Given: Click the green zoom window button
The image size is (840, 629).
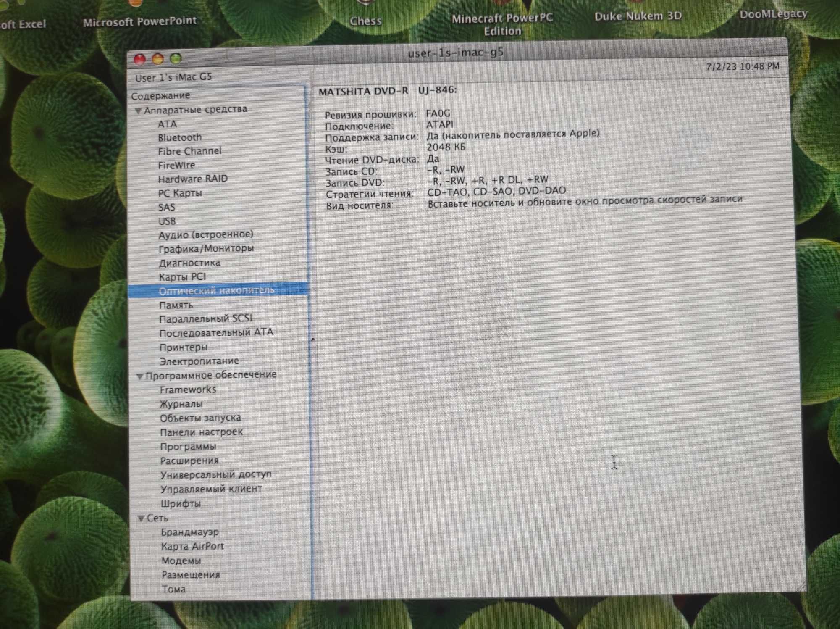Looking at the screenshot, I should click(176, 58).
